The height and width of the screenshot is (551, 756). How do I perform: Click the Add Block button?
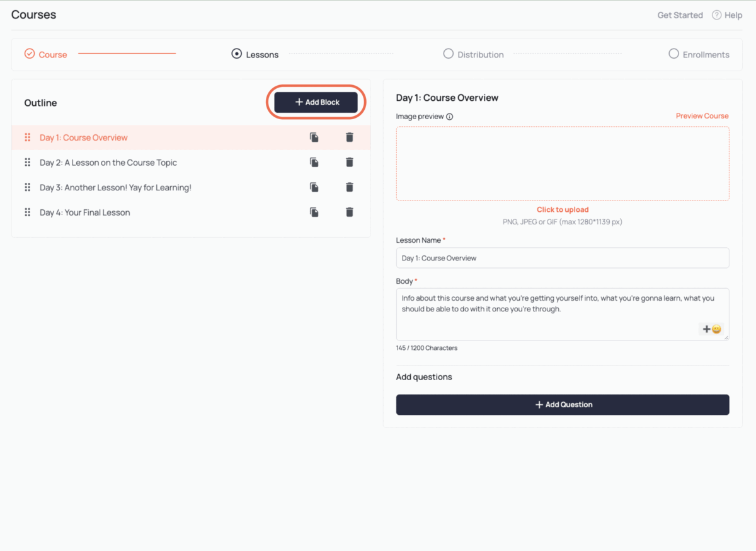(317, 102)
